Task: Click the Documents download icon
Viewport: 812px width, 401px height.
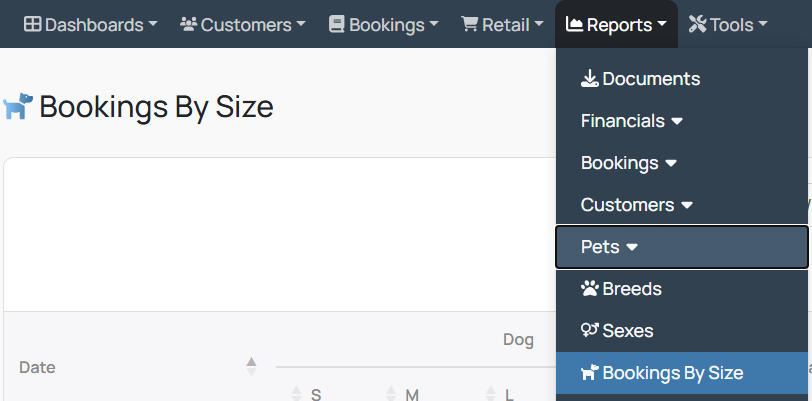Action: 589,79
